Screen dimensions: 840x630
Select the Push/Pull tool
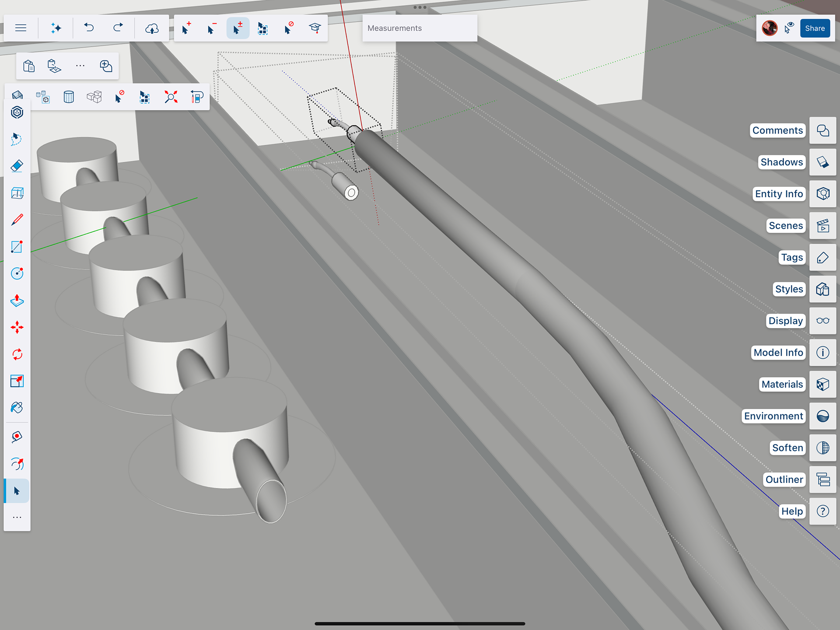[17, 301]
